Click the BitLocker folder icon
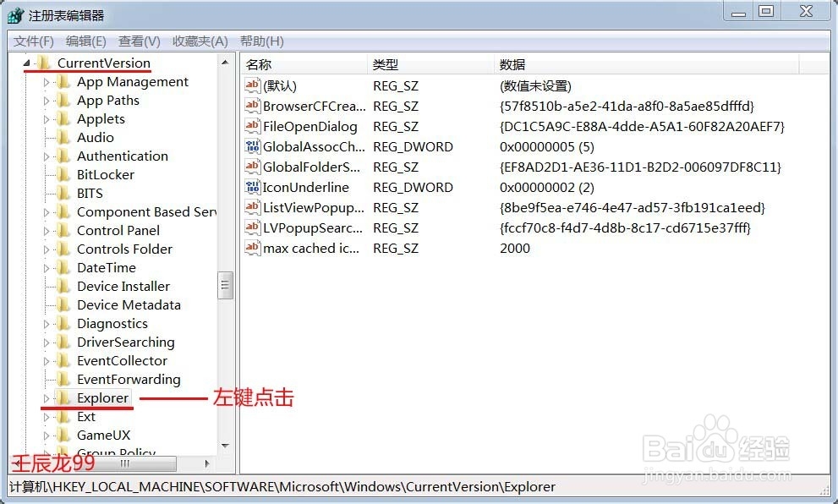 click(63, 175)
